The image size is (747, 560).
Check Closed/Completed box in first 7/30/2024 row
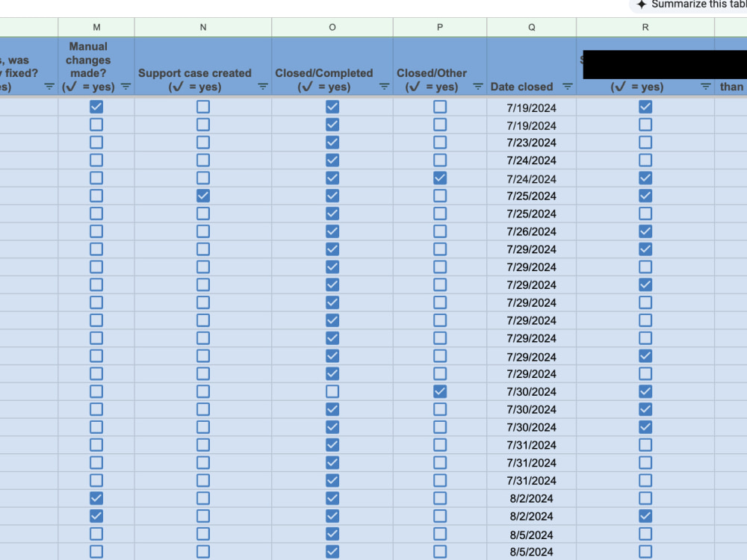click(x=332, y=391)
